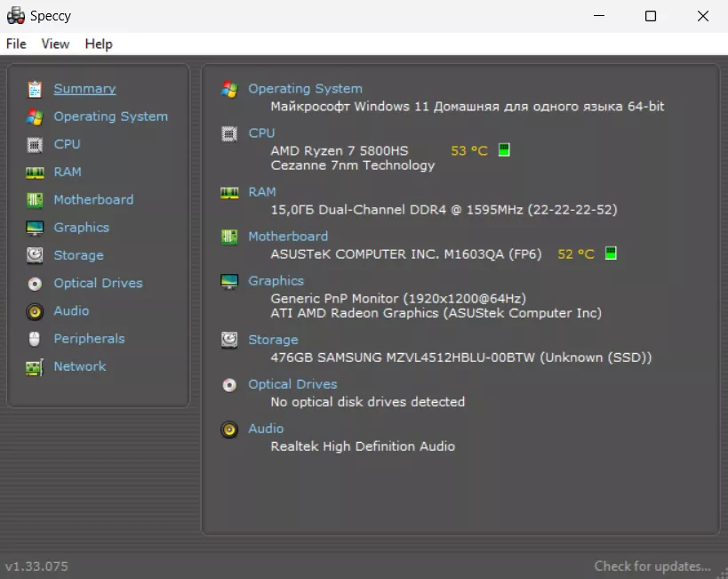
Task: Select the Audio speaker icon in sidebar
Action: [35, 311]
